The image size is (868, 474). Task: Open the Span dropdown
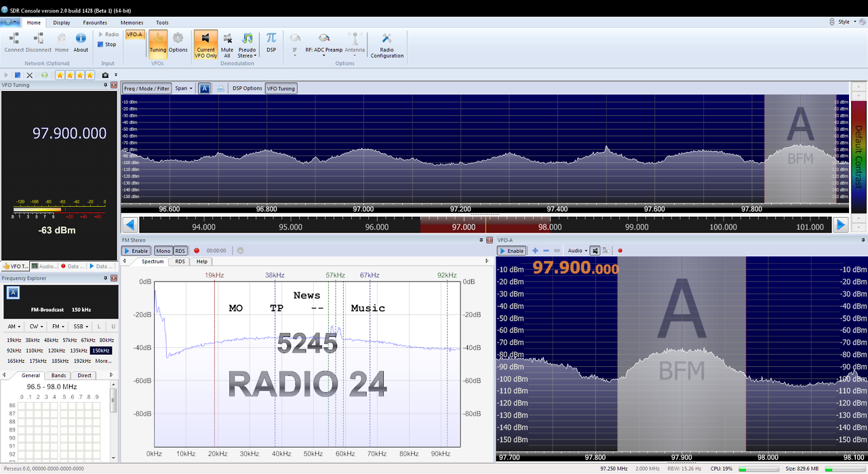click(183, 88)
